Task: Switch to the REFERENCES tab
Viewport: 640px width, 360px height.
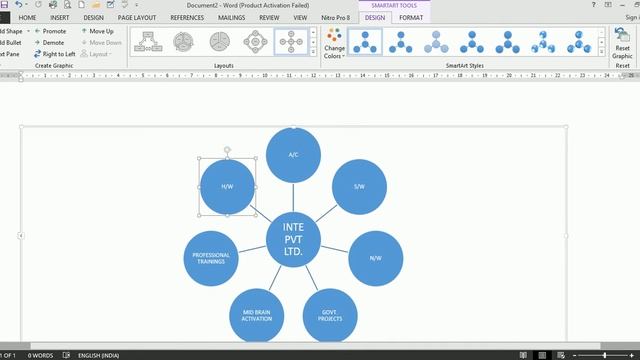Action: point(187,18)
